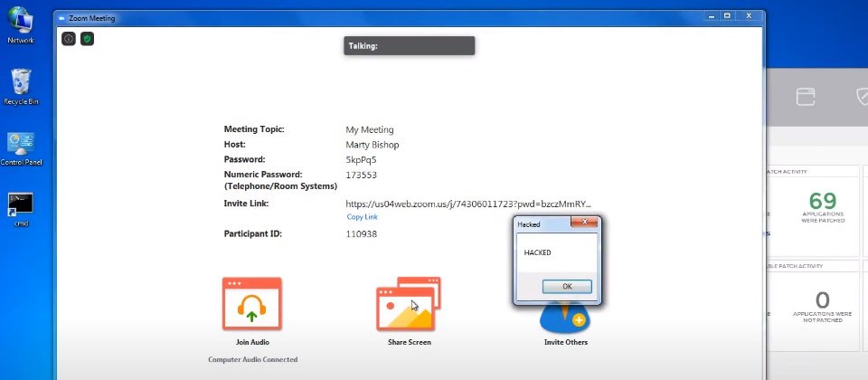The image size is (868, 380).
Task: Click the password value 5kpPq5
Action: point(361,160)
